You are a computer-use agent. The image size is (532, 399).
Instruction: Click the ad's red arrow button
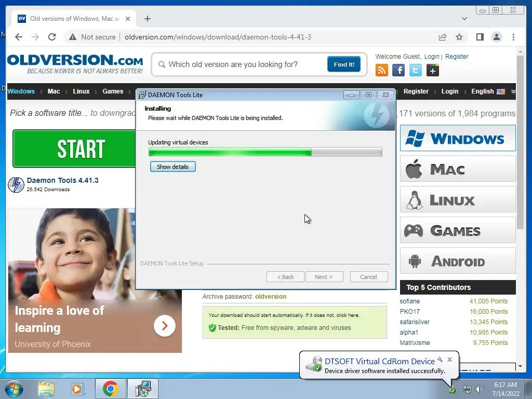pos(165,326)
